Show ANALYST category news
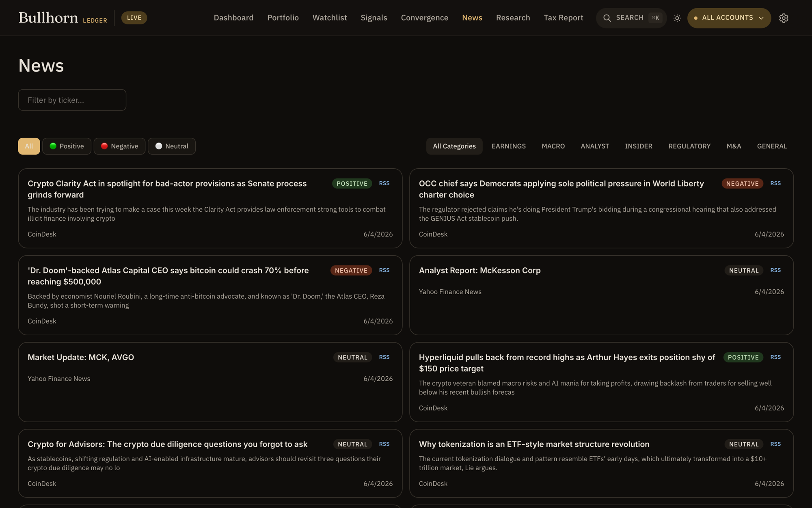812x508 pixels. coord(595,146)
